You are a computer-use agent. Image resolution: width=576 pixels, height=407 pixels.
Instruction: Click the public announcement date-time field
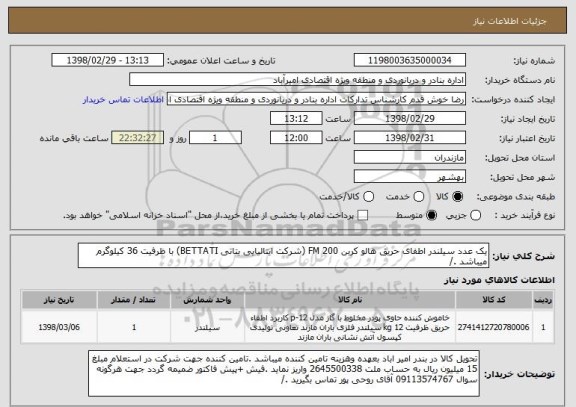point(108,60)
